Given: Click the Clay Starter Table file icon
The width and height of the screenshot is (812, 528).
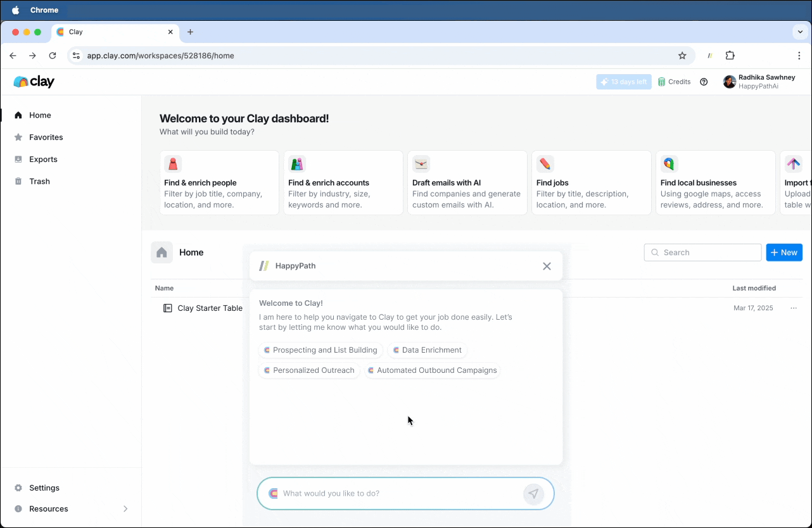Looking at the screenshot, I should coord(168,308).
